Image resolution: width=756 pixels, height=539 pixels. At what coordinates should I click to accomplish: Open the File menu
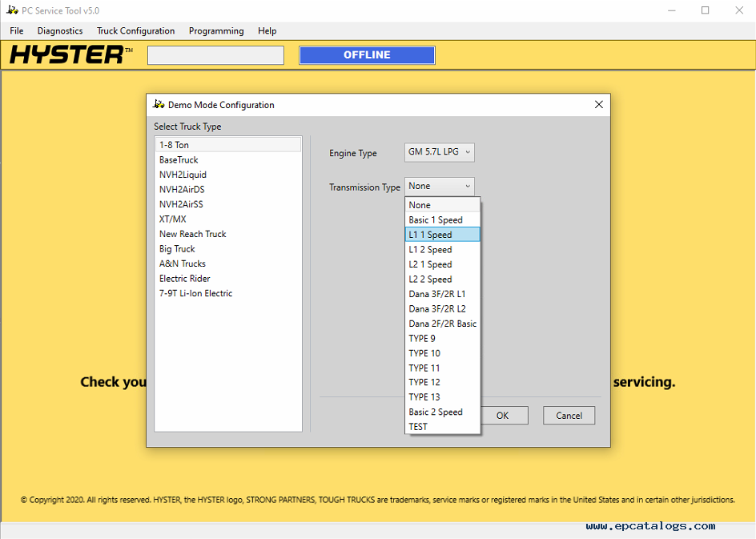17,31
